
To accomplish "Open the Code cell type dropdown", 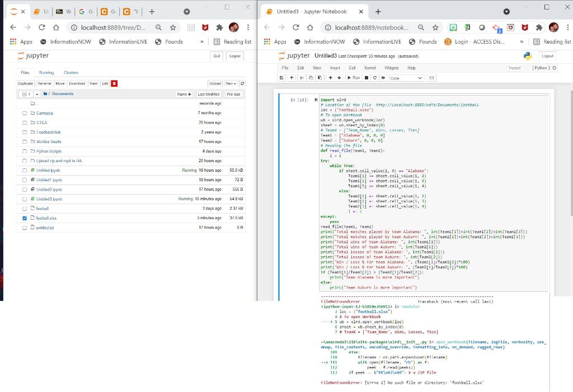I will tap(406, 77).
